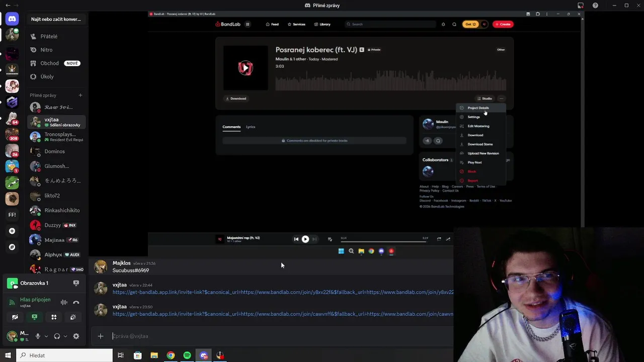Click Download button under track cover

pos(236,99)
